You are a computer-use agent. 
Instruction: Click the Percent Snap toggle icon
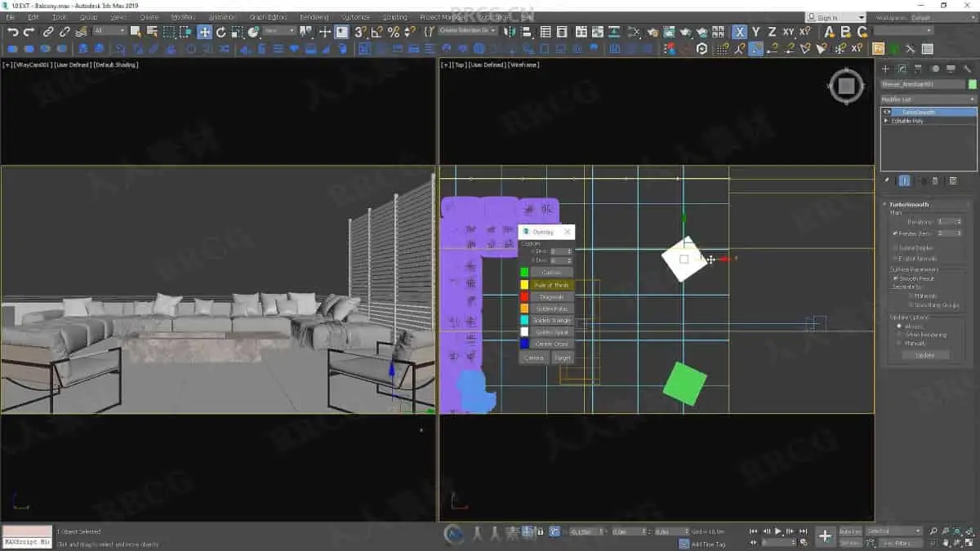tap(393, 32)
